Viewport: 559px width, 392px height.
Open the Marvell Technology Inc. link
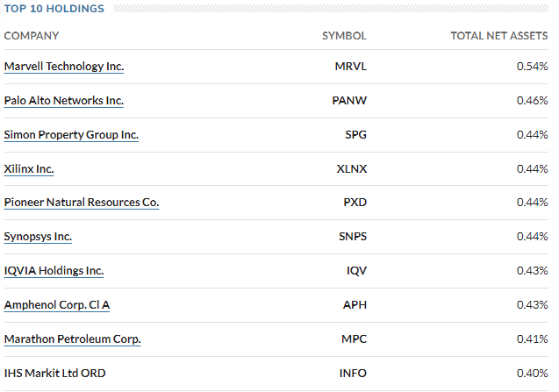point(64,67)
